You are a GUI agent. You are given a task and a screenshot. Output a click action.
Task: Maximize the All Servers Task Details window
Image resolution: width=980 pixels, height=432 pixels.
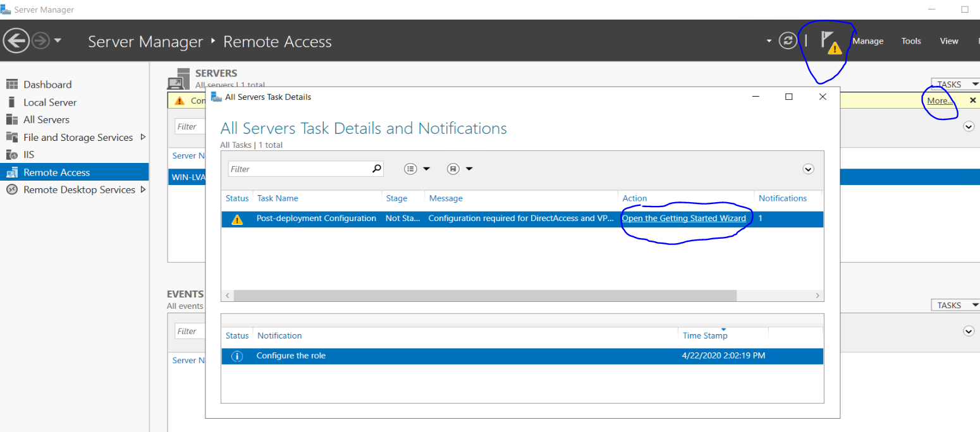pos(788,97)
